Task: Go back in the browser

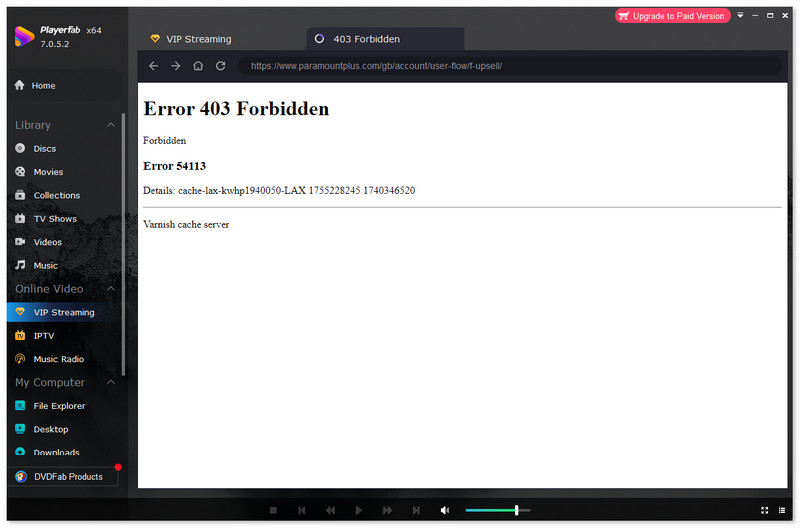Action: pos(153,66)
